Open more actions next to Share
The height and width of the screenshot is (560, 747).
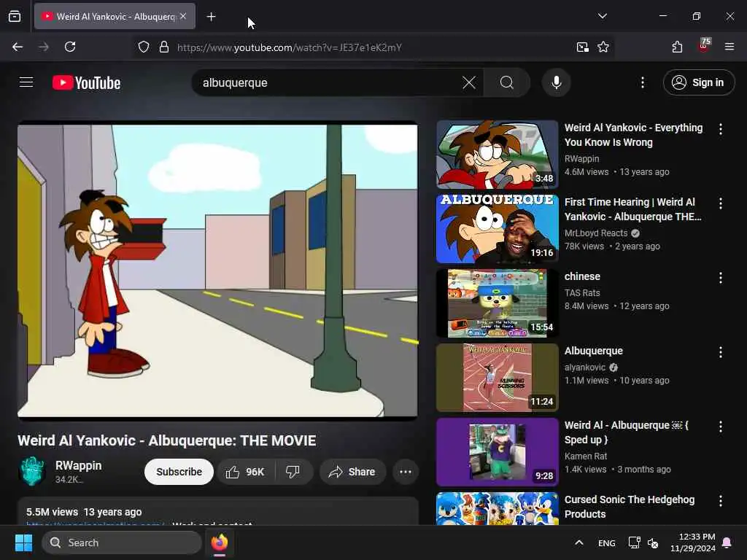[406, 472]
